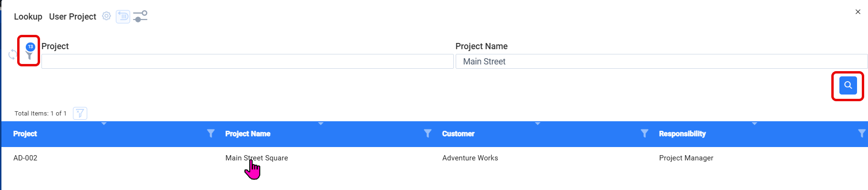This screenshot has width=868, height=190.
Task: Expand the Responsibility column sort arrow
Action: (x=755, y=124)
